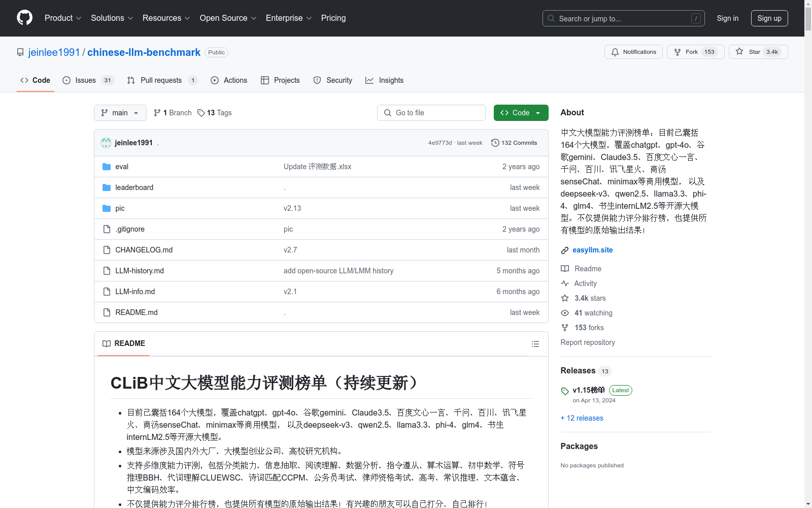The image size is (812, 508).
Task: Open the eval folder
Action: pos(122,167)
